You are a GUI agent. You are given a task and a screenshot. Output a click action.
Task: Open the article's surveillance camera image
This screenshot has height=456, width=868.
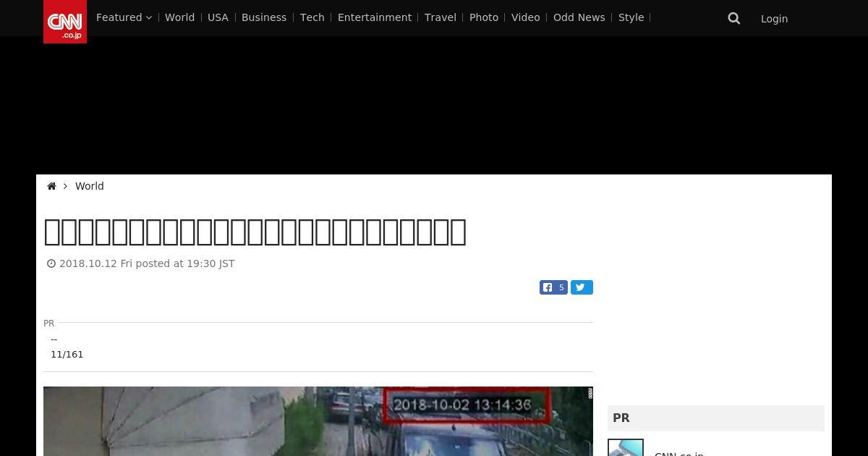click(x=318, y=421)
